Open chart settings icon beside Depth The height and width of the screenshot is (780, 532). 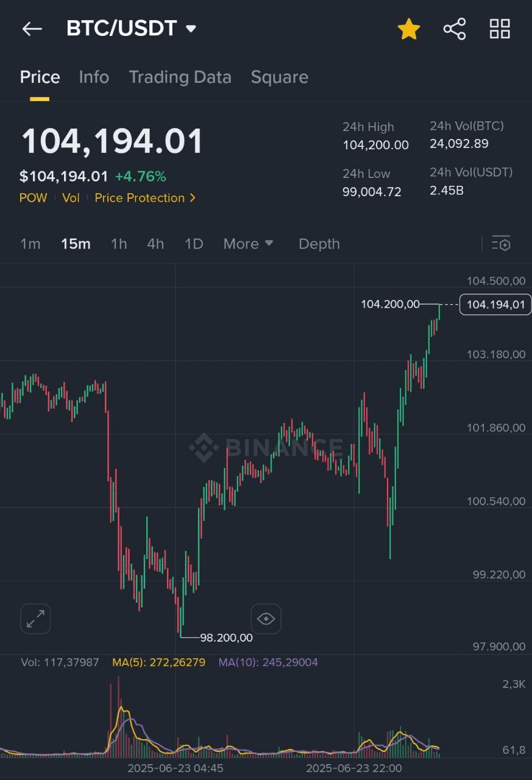(x=501, y=244)
